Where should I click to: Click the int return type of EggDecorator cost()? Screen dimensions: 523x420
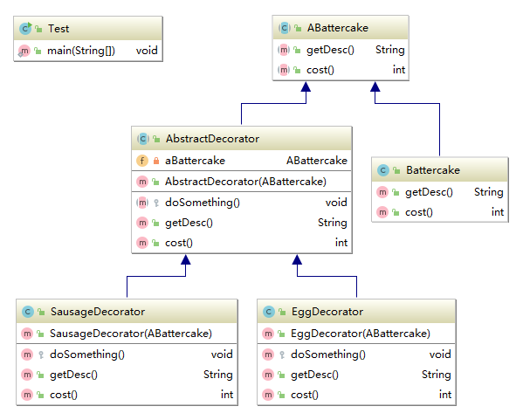pos(445,395)
